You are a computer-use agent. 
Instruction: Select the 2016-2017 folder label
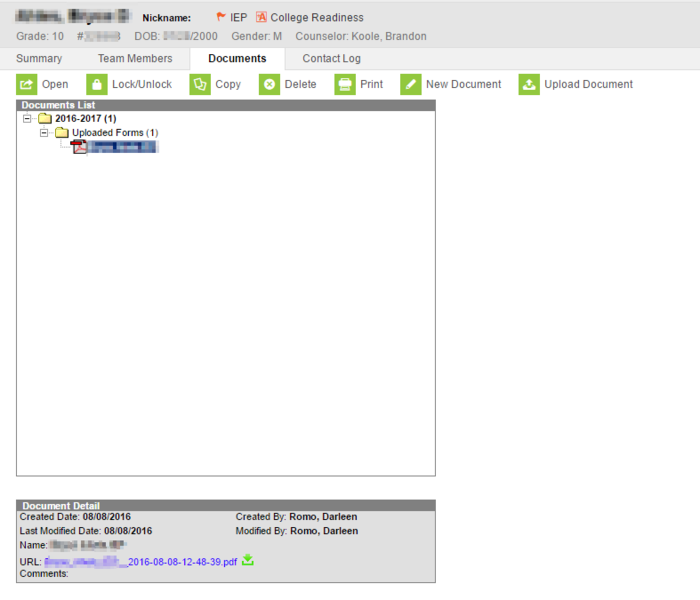(x=85, y=119)
